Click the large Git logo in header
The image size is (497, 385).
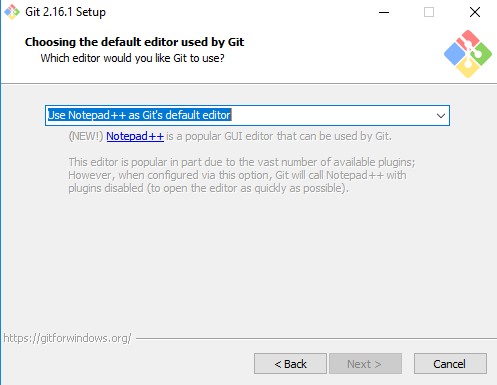[x=468, y=54]
